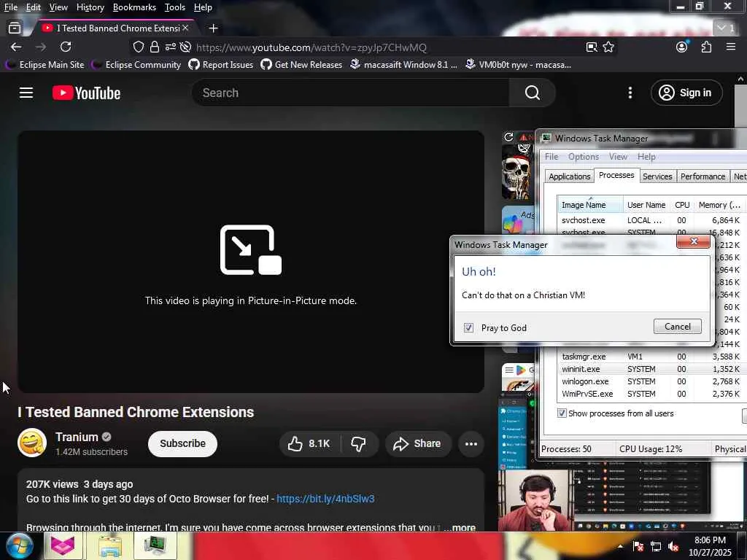
Task: Go to the YouTube home logo
Action: 86,93
